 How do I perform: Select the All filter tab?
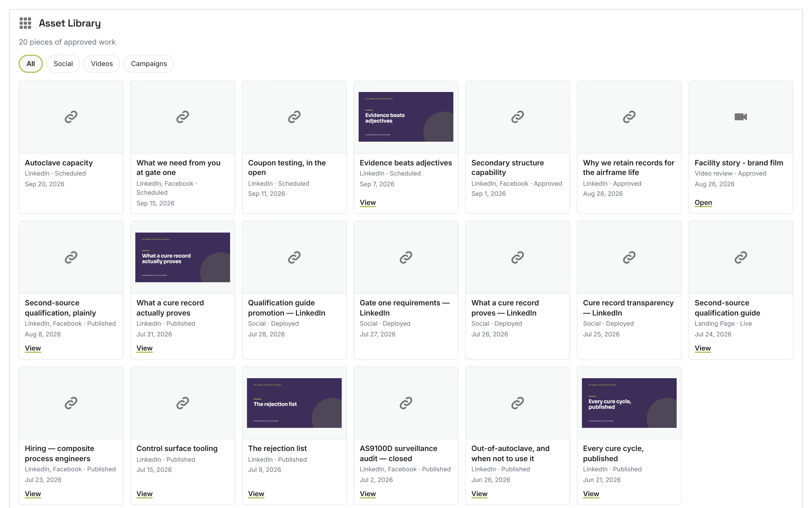(30, 64)
